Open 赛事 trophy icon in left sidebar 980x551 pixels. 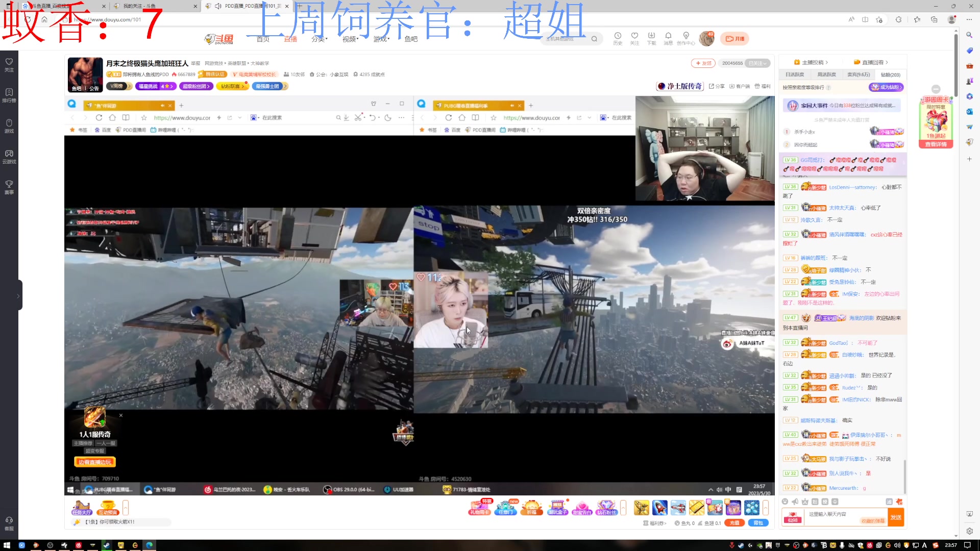9,187
